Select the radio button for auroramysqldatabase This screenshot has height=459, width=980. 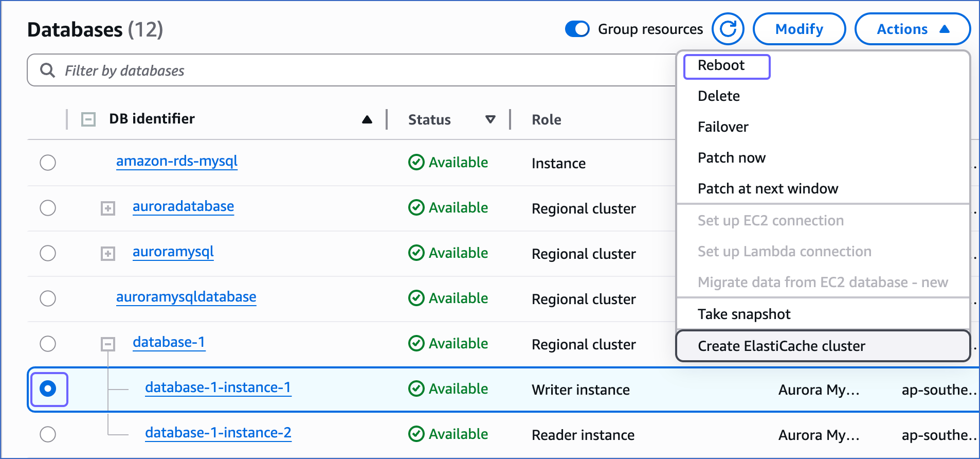[48, 298]
